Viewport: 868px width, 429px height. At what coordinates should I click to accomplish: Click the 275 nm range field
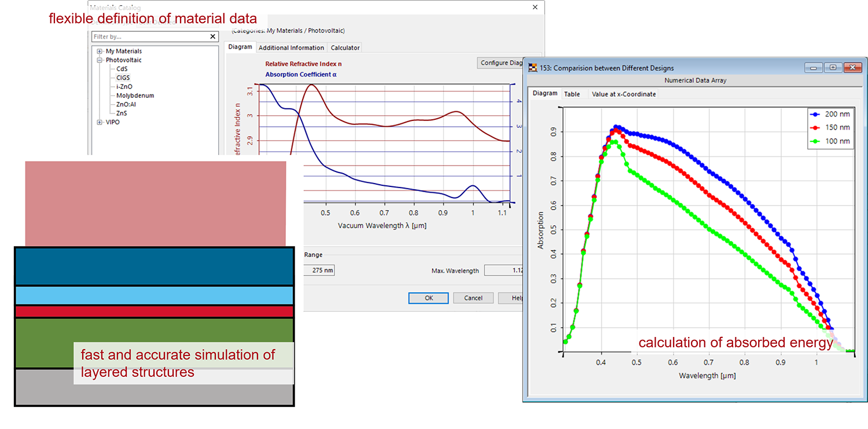point(319,270)
